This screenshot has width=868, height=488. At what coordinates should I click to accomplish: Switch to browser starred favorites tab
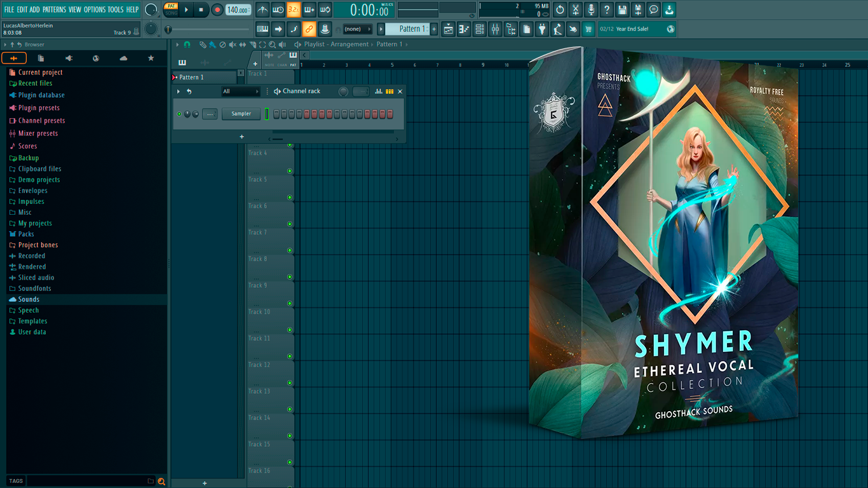[x=151, y=58]
